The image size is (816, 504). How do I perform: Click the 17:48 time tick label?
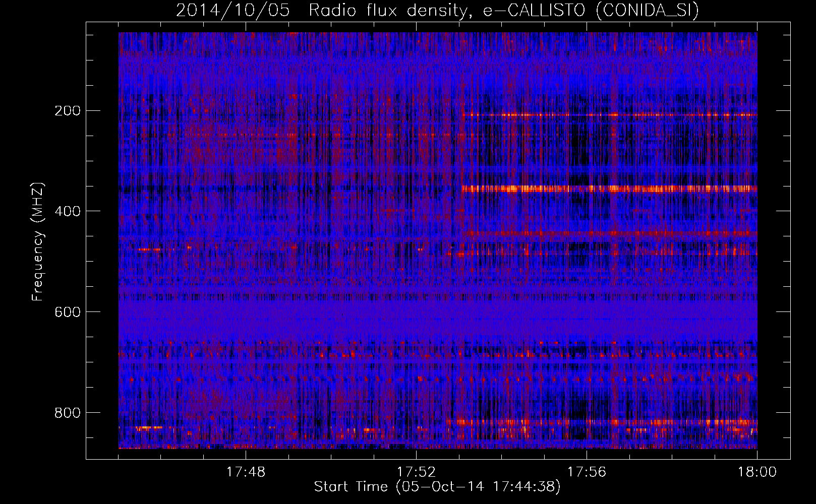(x=246, y=472)
